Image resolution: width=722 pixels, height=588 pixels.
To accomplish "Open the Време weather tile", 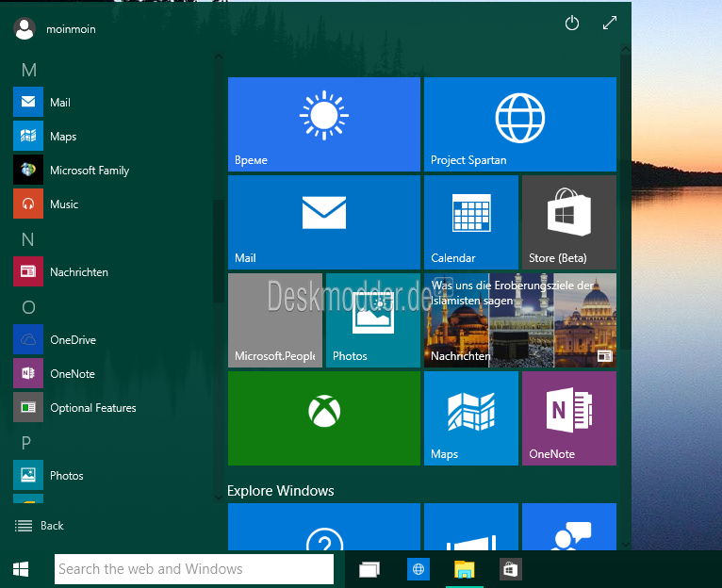I will (x=323, y=124).
